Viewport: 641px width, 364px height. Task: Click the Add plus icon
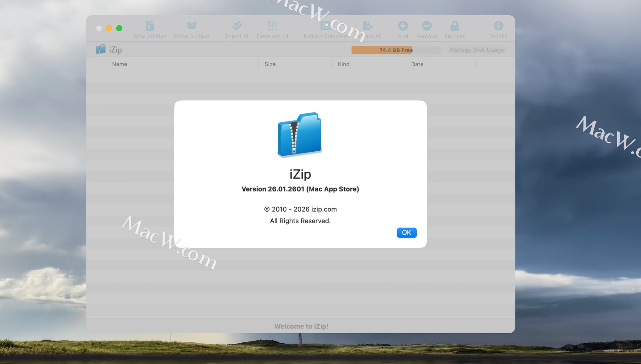[x=403, y=26]
